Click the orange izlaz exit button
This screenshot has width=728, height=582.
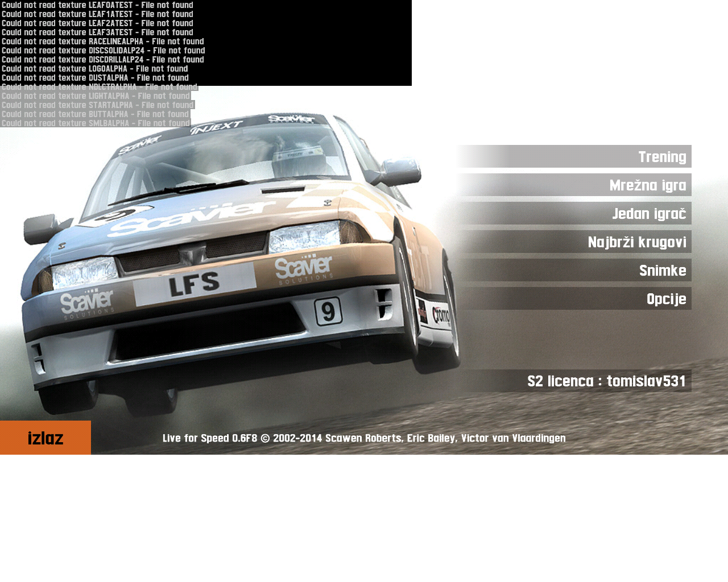[x=45, y=438]
